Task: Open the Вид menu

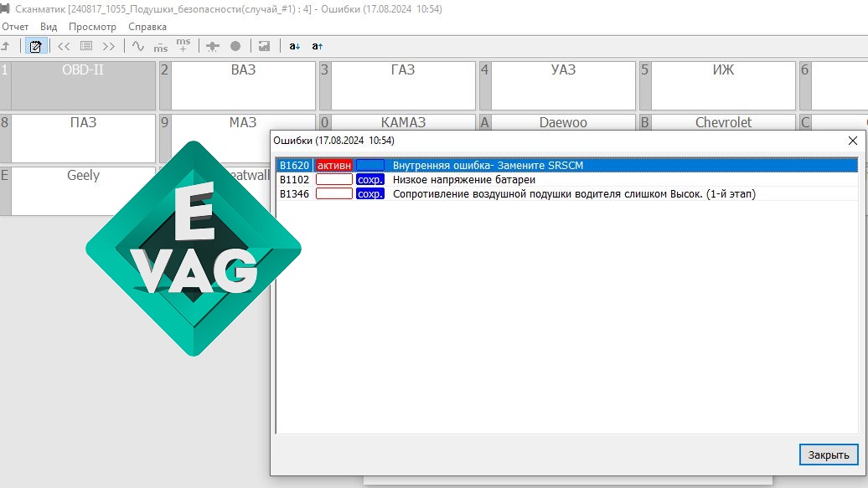Action: point(49,27)
